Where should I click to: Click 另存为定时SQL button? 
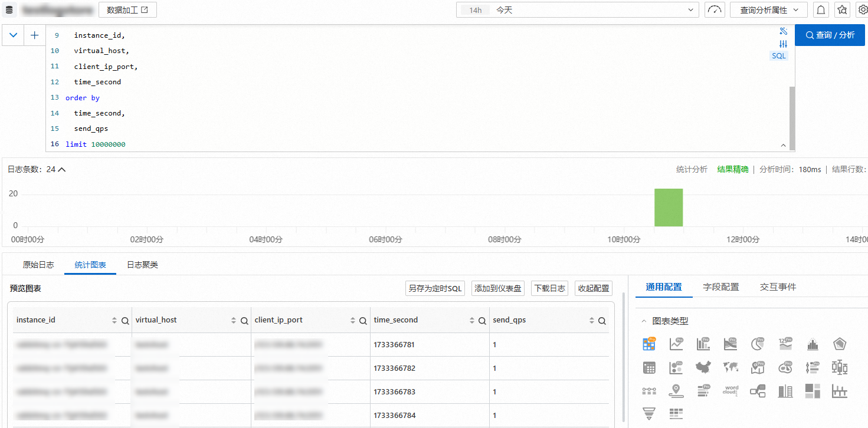pos(435,288)
